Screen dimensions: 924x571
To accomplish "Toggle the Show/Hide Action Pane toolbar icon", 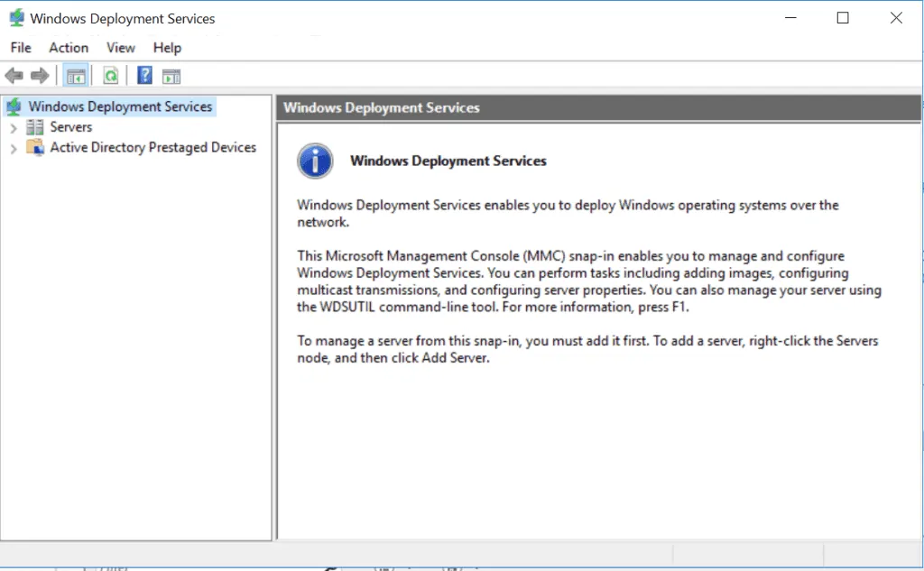I will pyautogui.click(x=171, y=75).
